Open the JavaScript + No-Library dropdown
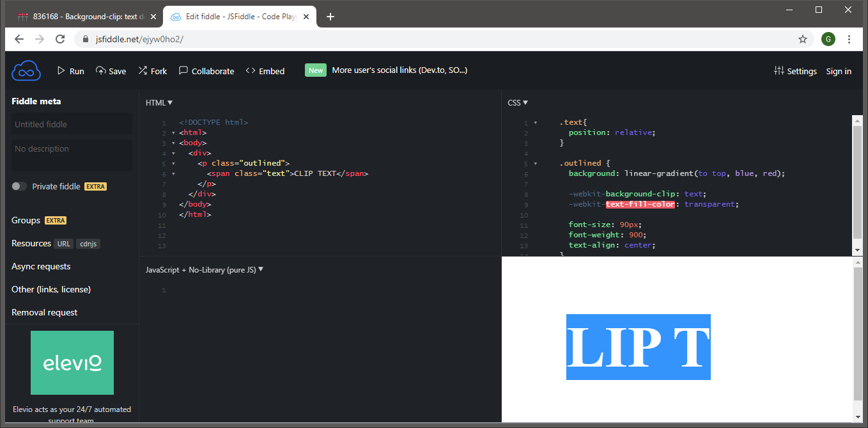This screenshot has height=428, width=868. pos(205,269)
